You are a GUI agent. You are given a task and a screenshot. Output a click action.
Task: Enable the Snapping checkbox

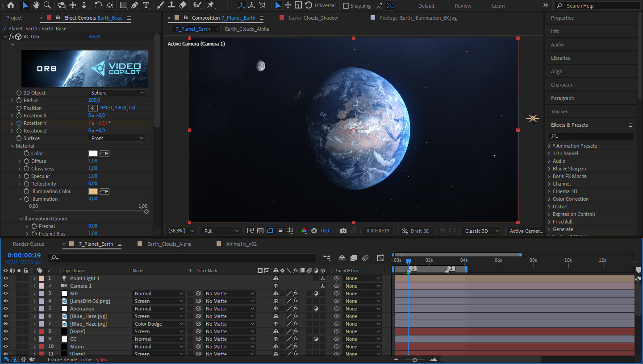pos(346,6)
